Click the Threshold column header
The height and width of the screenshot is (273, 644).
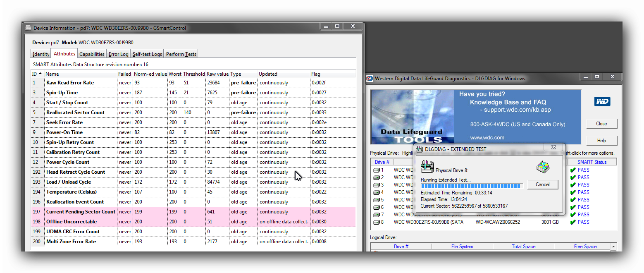[194, 74]
